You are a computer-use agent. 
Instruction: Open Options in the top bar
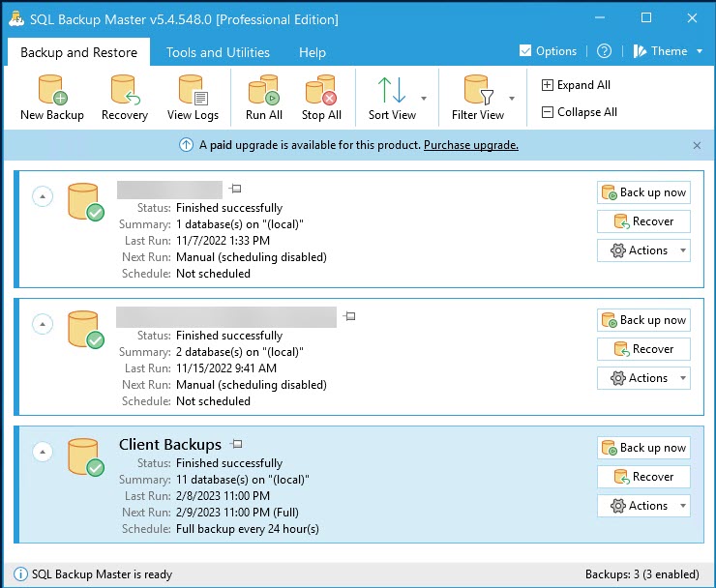tap(548, 50)
